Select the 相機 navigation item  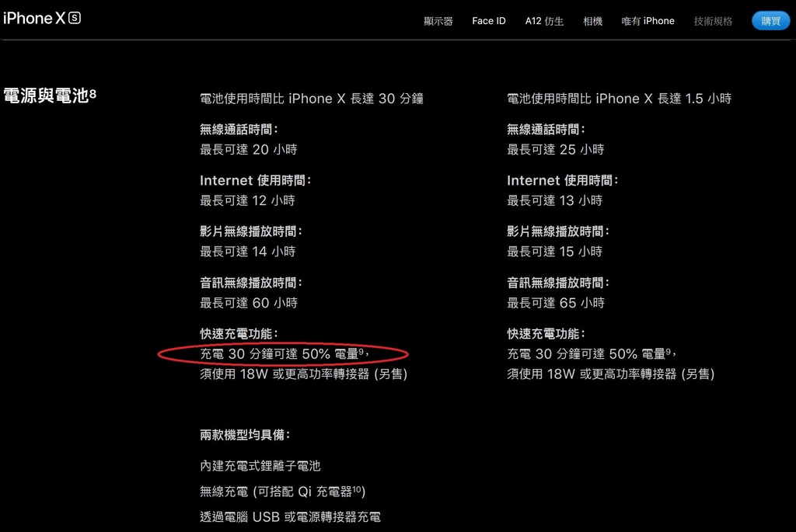(x=592, y=21)
